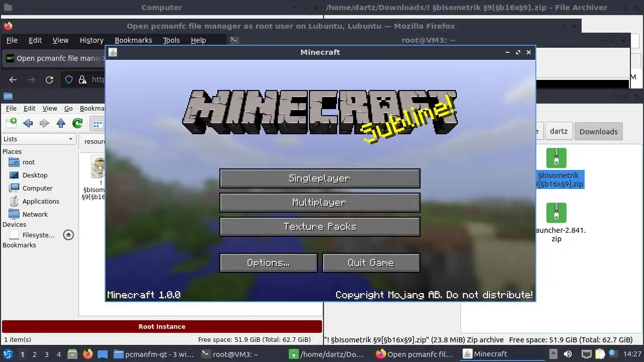Open the Multiplayer menu in Minecraft
This screenshot has width=644, height=362.
pyautogui.click(x=320, y=203)
